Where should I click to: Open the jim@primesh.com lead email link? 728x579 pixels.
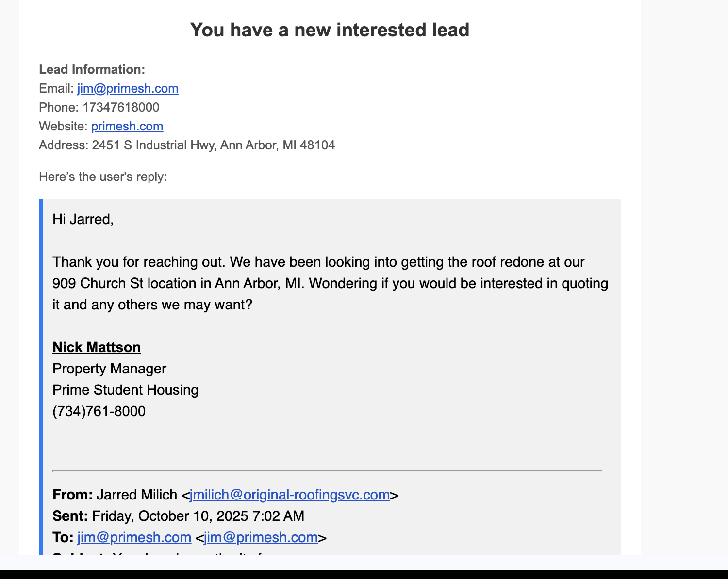128,88
